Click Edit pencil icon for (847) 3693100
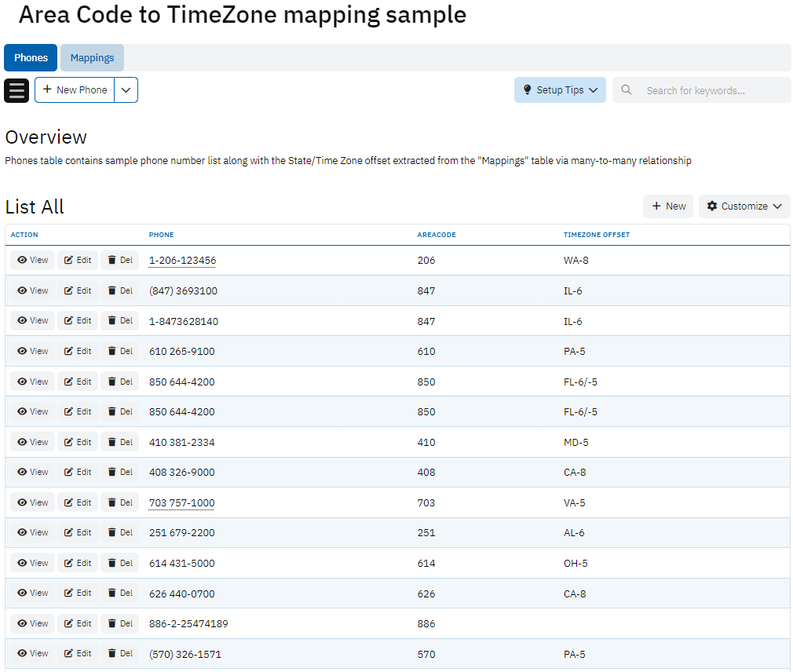 pyautogui.click(x=69, y=291)
